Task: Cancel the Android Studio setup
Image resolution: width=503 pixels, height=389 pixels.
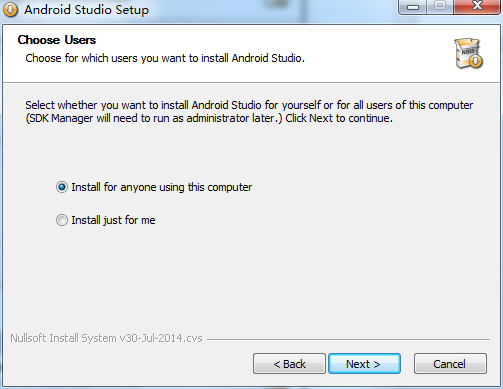Action: click(450, 364)
